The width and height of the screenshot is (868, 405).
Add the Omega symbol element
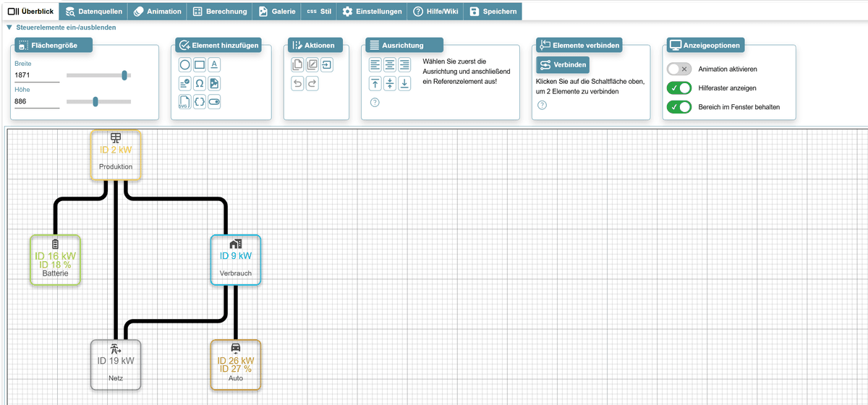(200, 83)
